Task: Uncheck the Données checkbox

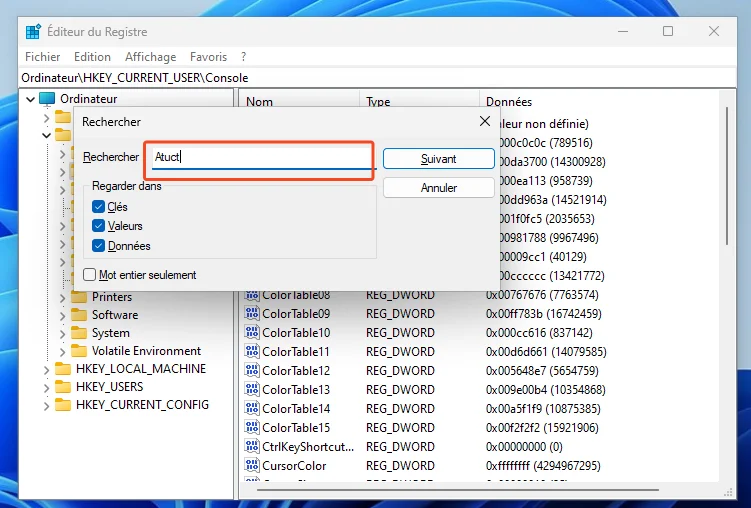Action: 98,246
